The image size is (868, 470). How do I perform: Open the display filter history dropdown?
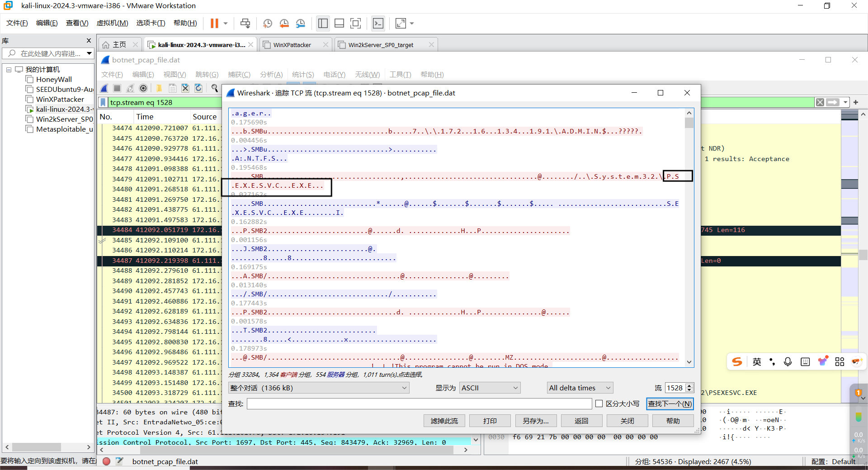pyautogui.click(x=845, y=102)
